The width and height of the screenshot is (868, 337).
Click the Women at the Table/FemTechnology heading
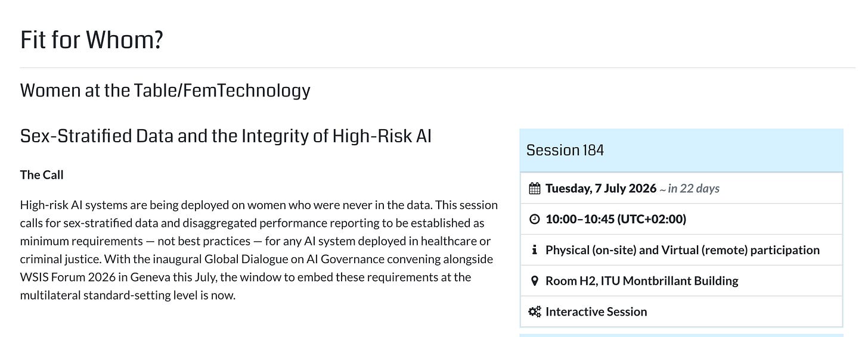(x=165, y=91)
